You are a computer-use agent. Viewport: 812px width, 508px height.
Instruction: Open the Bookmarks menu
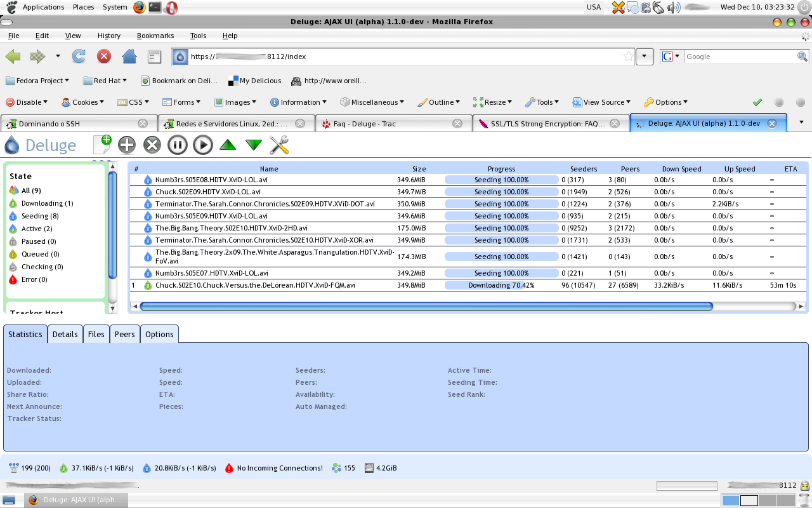click(x=155, y=36)
